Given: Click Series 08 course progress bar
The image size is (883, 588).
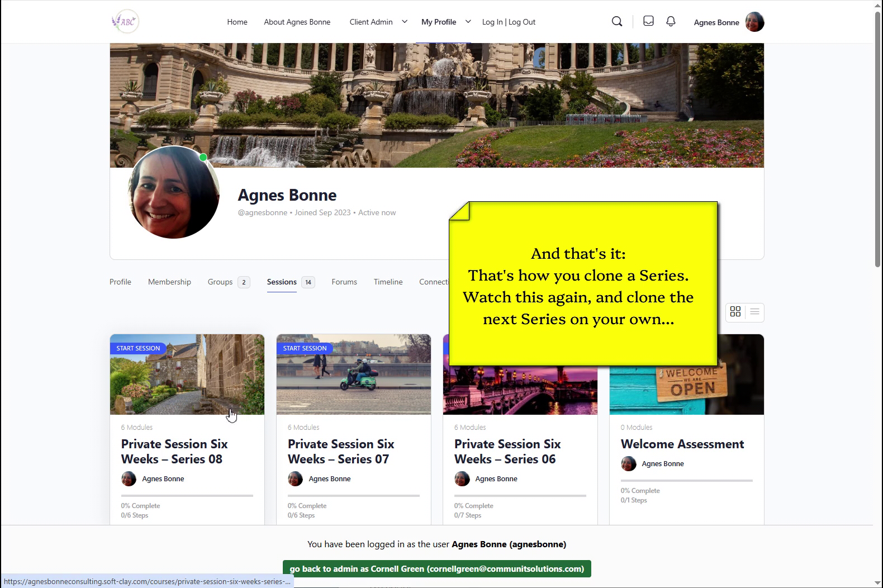Looking at the screenshot, I should click(187, 495).
